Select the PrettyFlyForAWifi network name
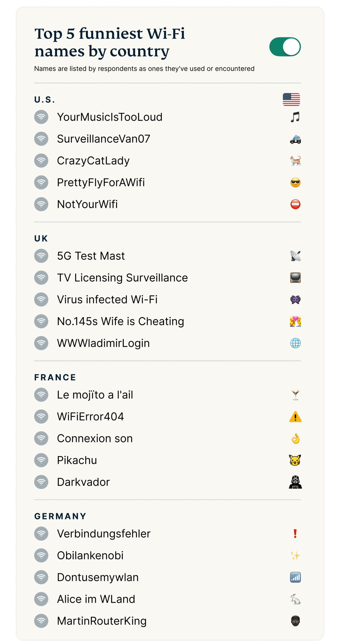The width and height of the screenshot is (340, 644). pyautogui.click(x=101, y=182)
